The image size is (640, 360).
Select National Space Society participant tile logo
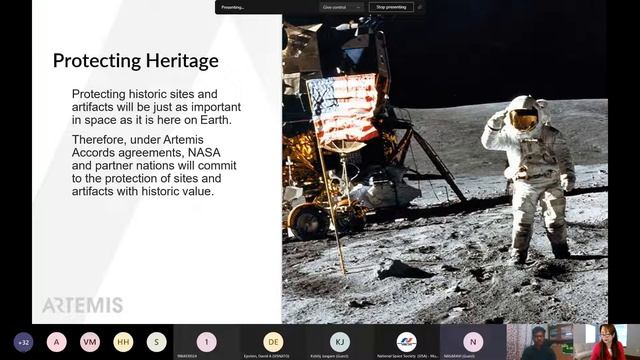(x=407, y=342)
